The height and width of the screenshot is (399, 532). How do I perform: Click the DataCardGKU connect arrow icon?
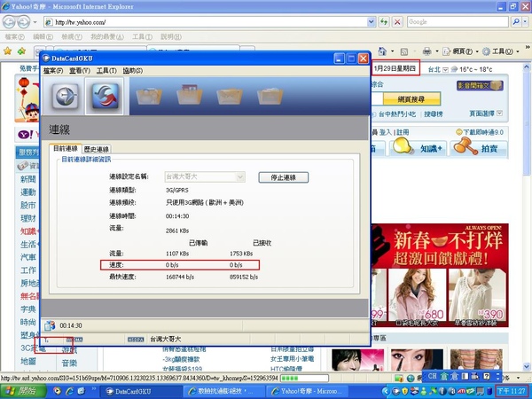click(65, 96)
